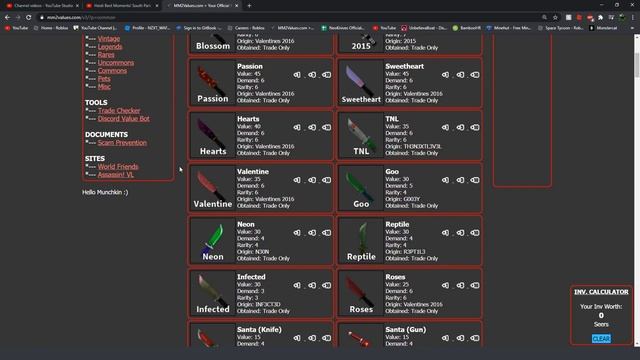Click the first add icon on the Santa (Knife) card
Image resolution: width=640 pixels, height=360 pixels.
[297, 338]
